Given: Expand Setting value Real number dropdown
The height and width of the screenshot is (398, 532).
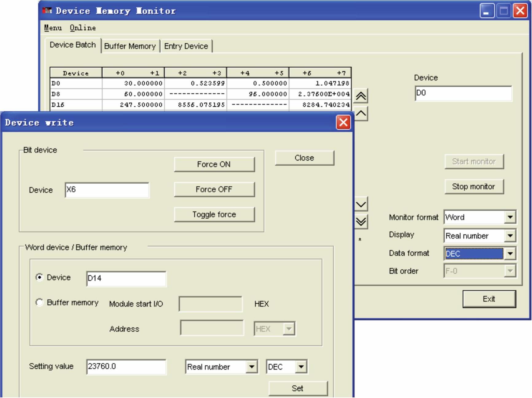Looking at the screenshot, I should pyautogui.click(x=251, y=367).
